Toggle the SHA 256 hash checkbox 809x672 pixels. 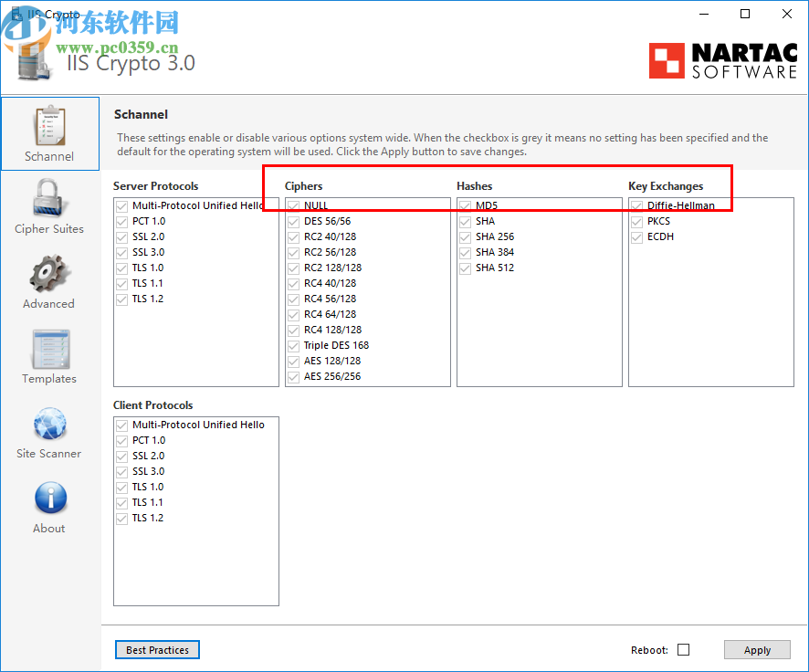[x=466, y=237]
